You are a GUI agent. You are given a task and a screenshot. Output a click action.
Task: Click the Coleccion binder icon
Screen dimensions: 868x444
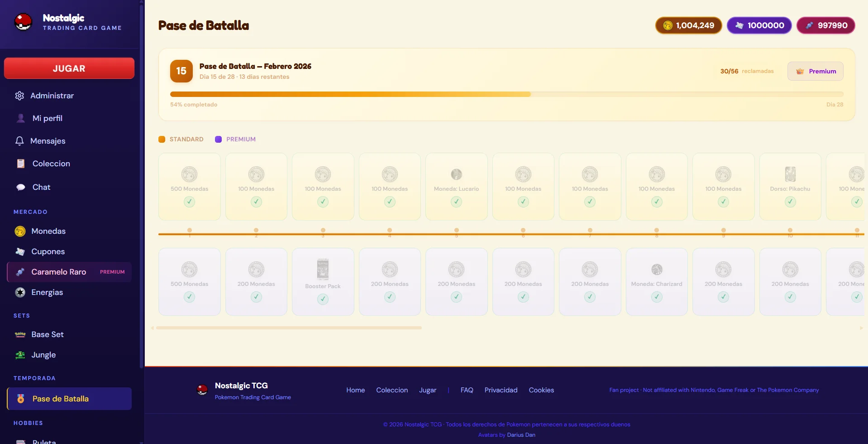(21, 164)
